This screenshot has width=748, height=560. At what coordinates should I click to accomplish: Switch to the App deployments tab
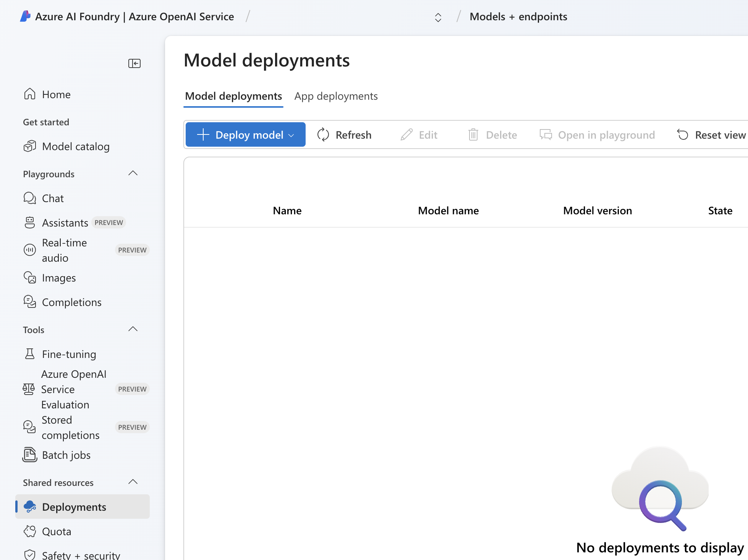336,96
